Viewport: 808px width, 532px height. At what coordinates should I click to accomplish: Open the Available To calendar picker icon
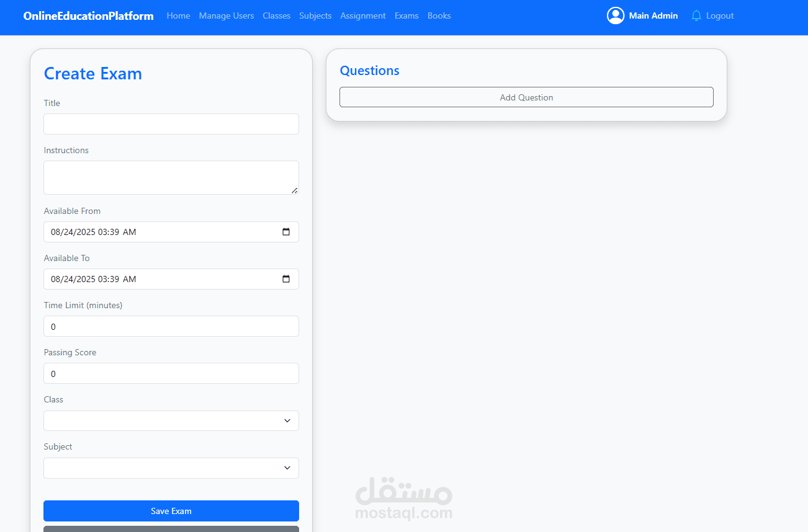[x=286, y=279]
